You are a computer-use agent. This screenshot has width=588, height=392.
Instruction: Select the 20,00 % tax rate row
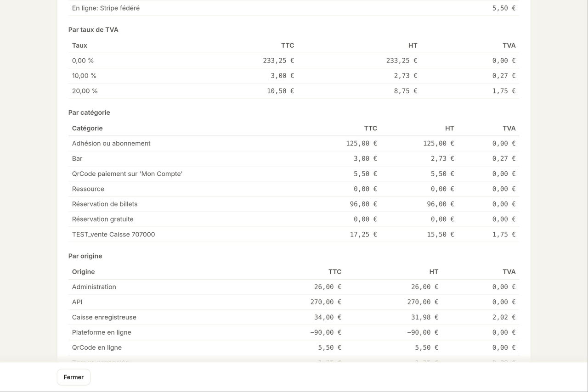click(x=294, y=91)
